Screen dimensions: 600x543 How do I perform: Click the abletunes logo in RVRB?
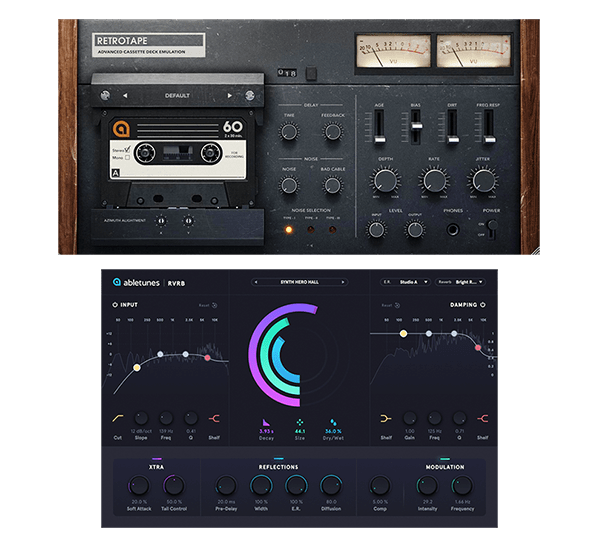136,283
